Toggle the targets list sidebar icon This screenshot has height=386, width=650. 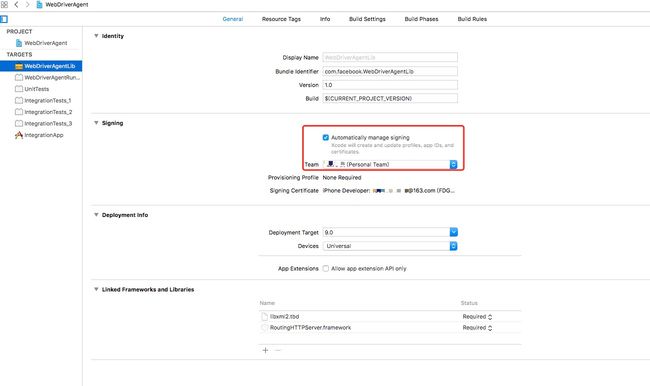tap(4, 19)
